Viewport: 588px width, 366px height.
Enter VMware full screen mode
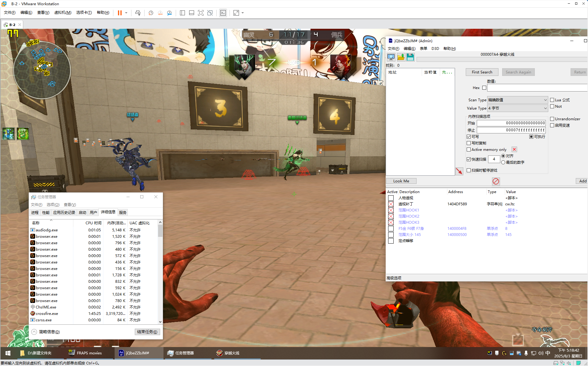pyautogui.click(x=201, y=13)
